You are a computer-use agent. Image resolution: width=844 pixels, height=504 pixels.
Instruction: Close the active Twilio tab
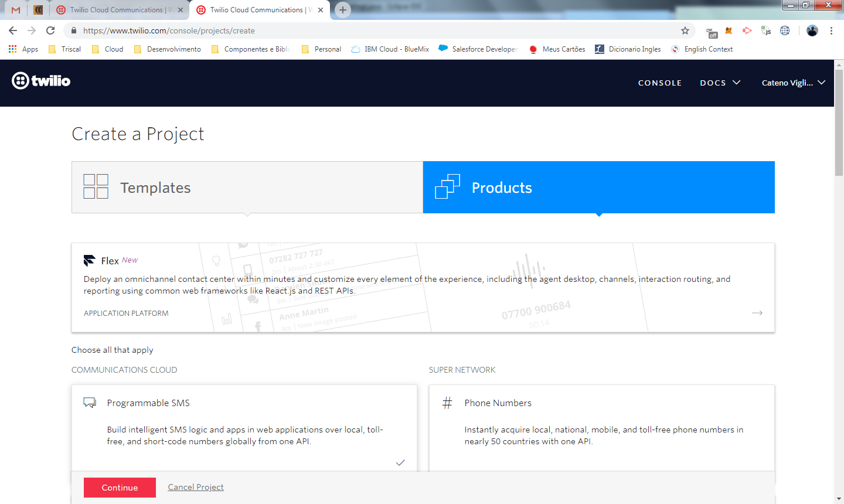321,10
